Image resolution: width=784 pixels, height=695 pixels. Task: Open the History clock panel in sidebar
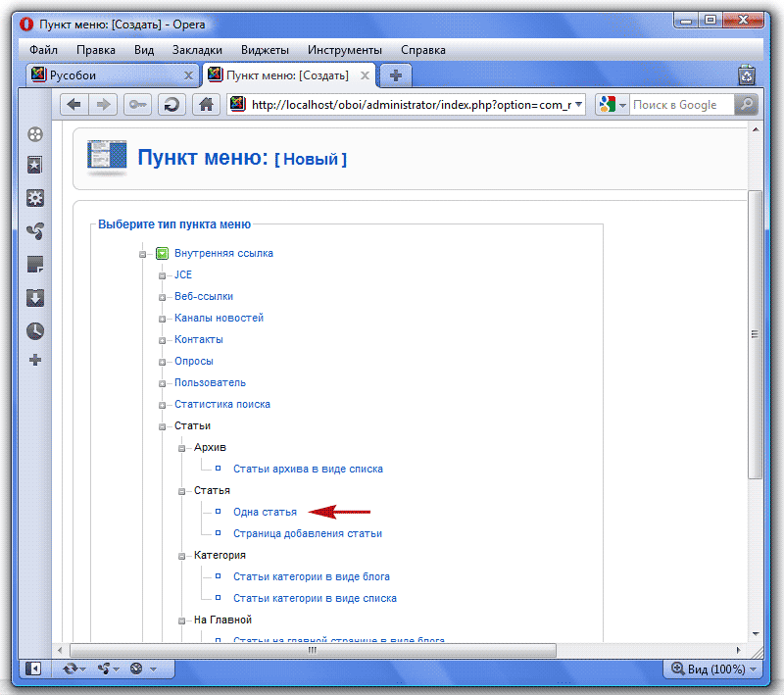[x=35, y=330]
